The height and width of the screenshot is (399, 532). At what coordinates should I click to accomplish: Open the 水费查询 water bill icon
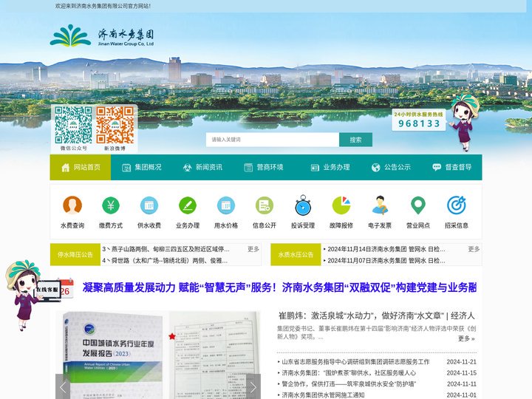72,205
